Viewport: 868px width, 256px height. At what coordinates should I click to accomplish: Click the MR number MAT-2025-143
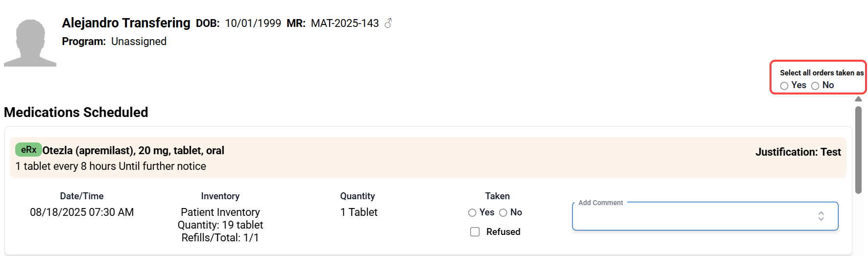345,23
